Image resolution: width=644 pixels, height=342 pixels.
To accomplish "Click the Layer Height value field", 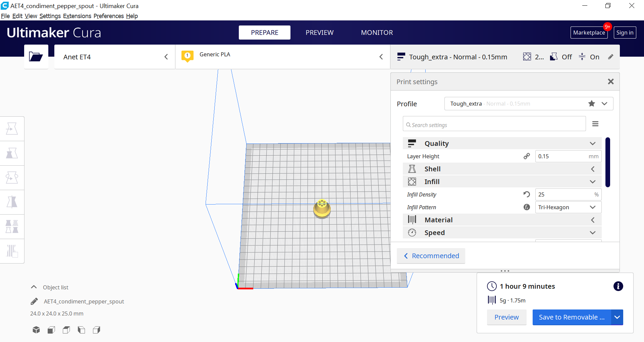I will (568, 156).
